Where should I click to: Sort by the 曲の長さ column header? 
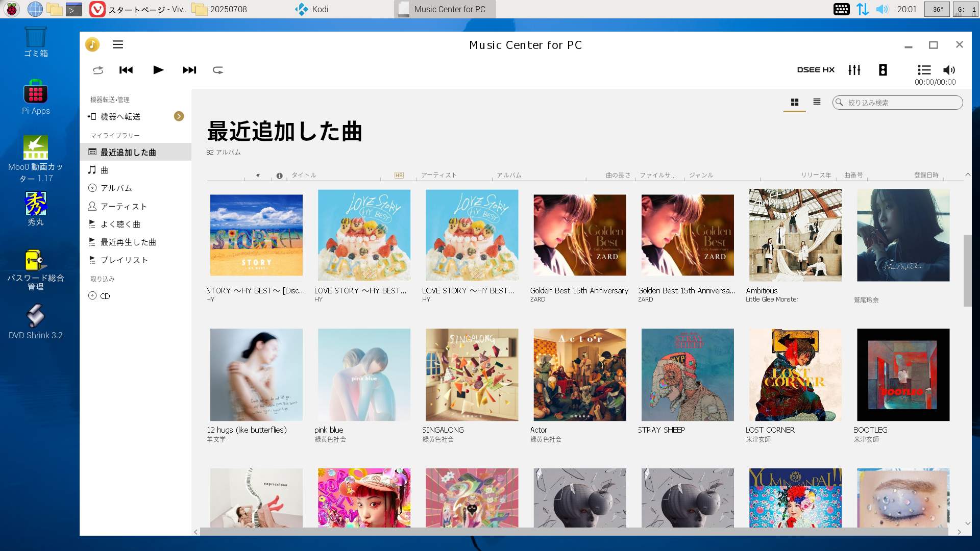tap(618, 175)
